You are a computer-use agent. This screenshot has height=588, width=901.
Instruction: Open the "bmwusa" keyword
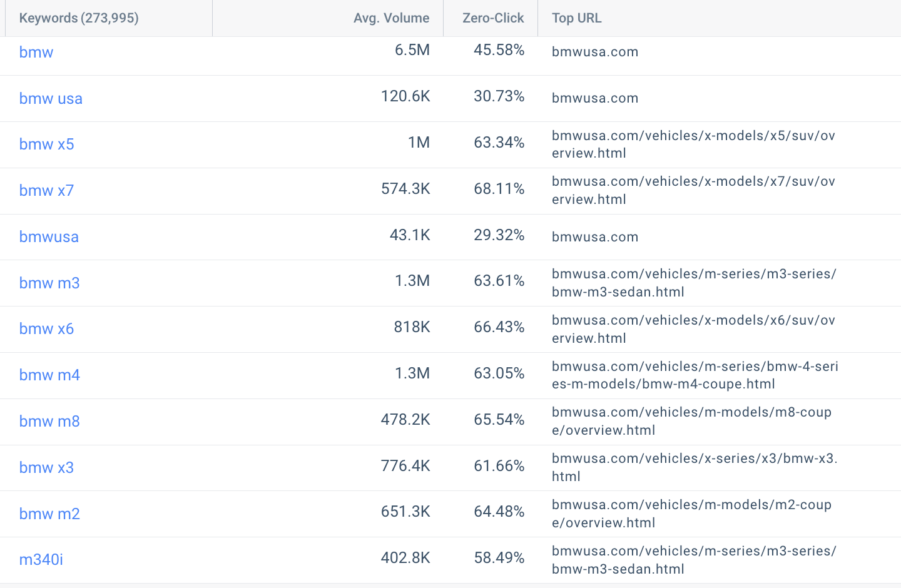pyautogui.click(x=49, y=236)
